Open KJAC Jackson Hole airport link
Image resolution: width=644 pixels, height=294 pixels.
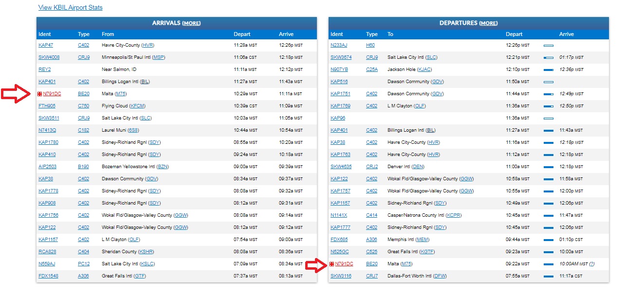tap(423, 69)
